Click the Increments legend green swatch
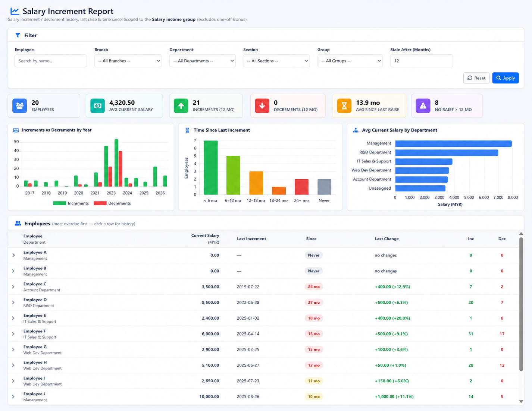The width and height of the screenshot is (532, 411). 59,203
